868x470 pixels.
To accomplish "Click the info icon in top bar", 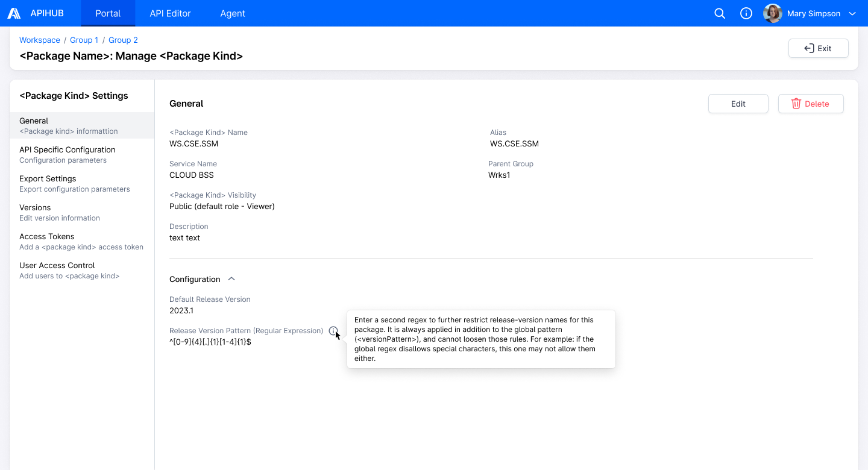I will (x=746, y=13).
